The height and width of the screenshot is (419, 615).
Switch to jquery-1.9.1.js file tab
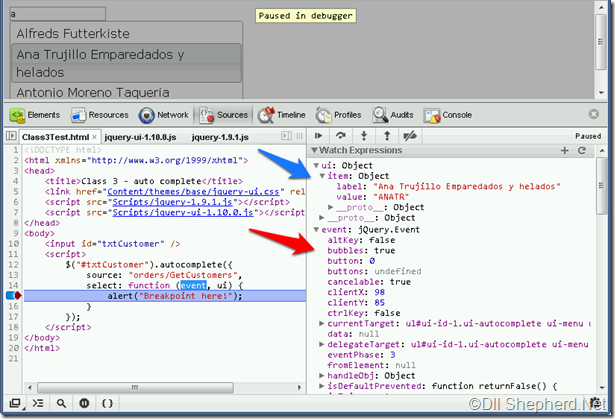[x=220, y=137]
